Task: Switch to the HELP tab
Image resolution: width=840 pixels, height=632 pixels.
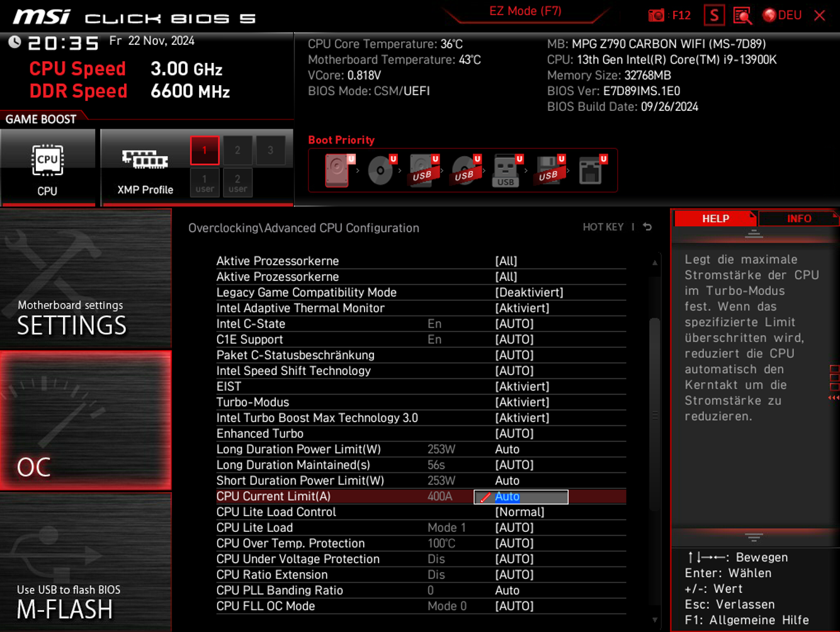Action: point(715,219)
